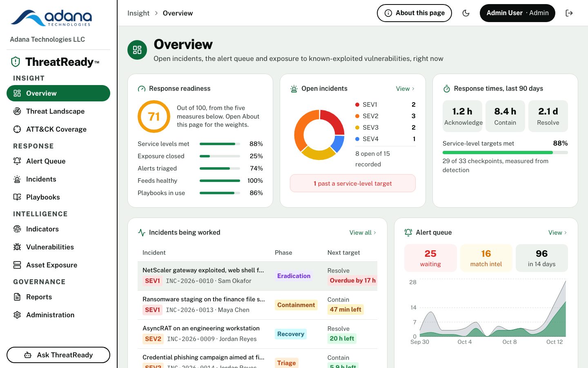
Task: Open Playbooks book icon
Action: pos(17,197)
